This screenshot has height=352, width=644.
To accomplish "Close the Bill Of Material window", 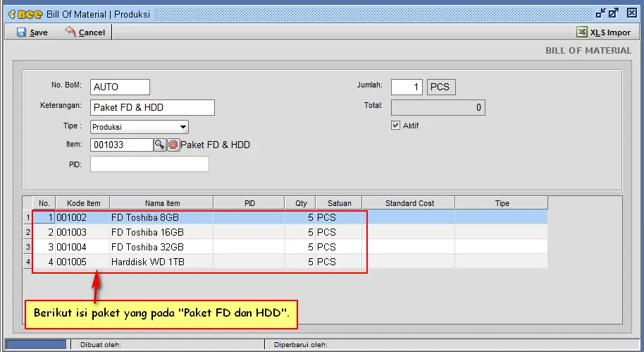I will coord(632,13).
